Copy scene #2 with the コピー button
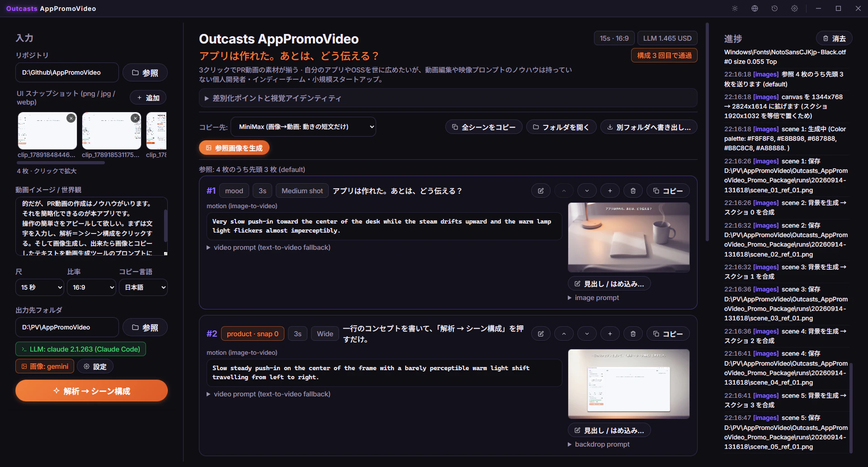 (668, 334)
